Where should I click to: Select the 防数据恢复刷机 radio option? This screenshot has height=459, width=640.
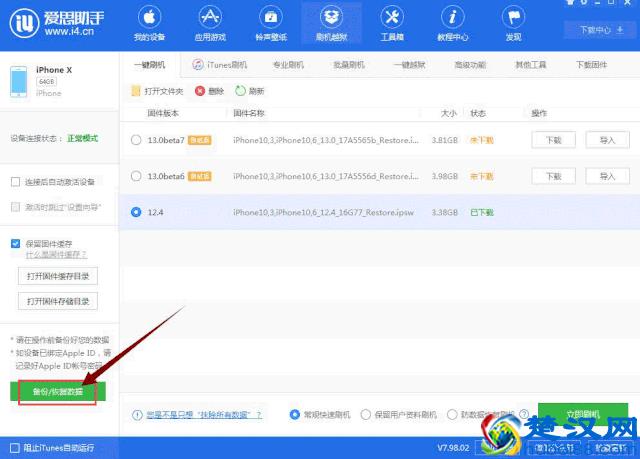point(452,415)
